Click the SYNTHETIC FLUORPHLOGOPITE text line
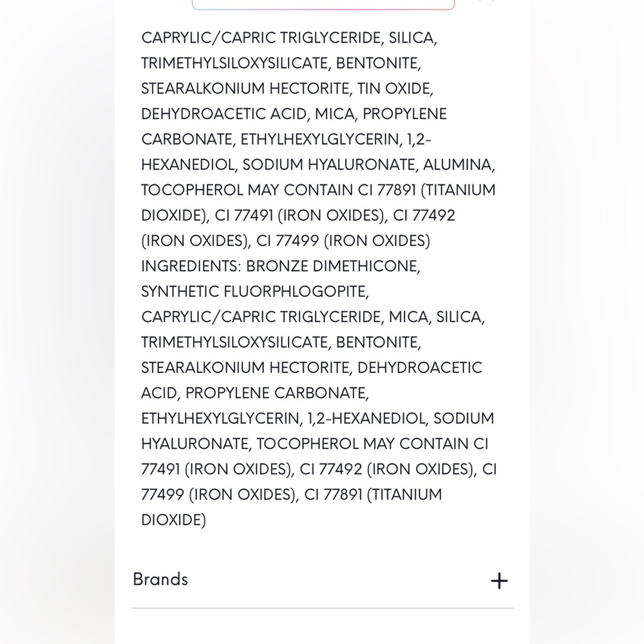The width and height of the screenshot is (644, 644). (x=255, y=292)
